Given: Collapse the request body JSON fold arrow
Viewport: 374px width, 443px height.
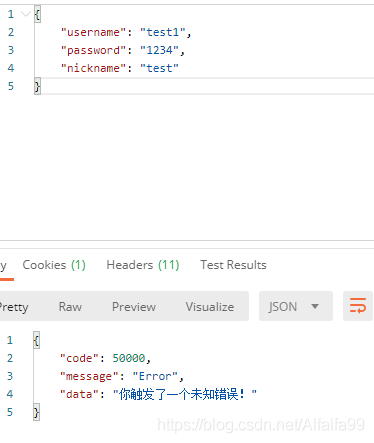Looking at the screenshot, I should click(x=25, y=14).
